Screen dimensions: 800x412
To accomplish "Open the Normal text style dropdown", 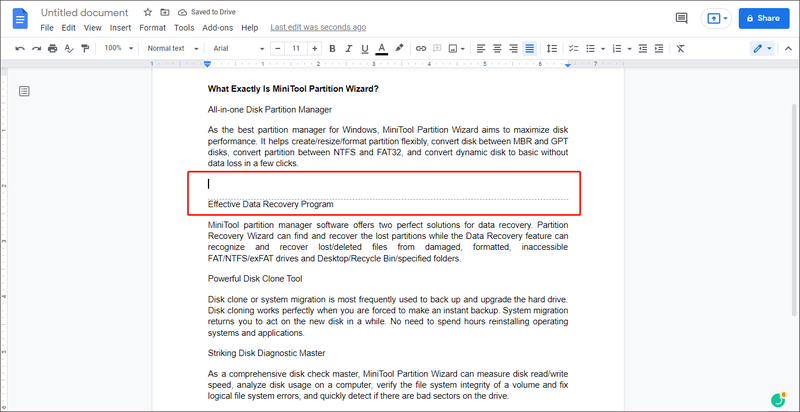I will tap(172, 48).
